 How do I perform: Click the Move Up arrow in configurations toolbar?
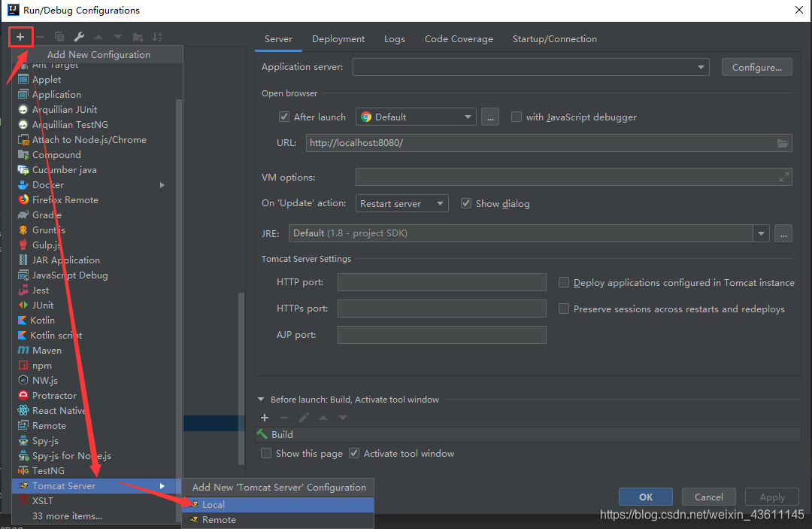tap(98, 37)
